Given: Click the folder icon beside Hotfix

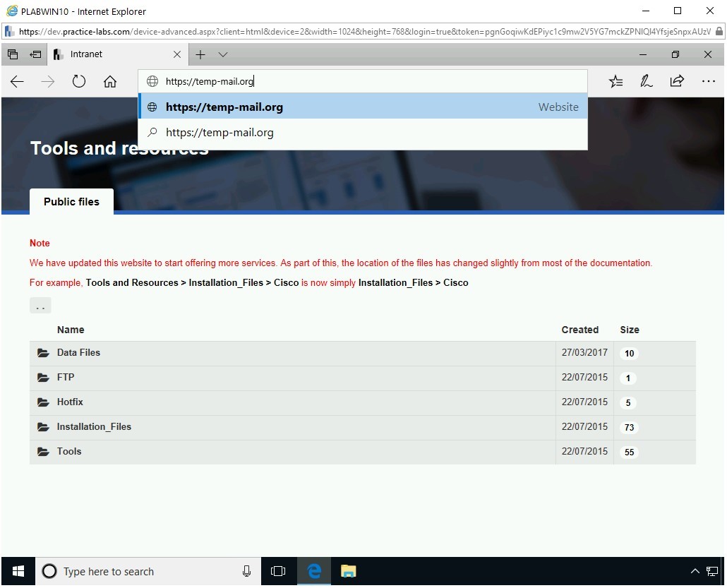Looking at the screenshot, I should click(43, 402).
